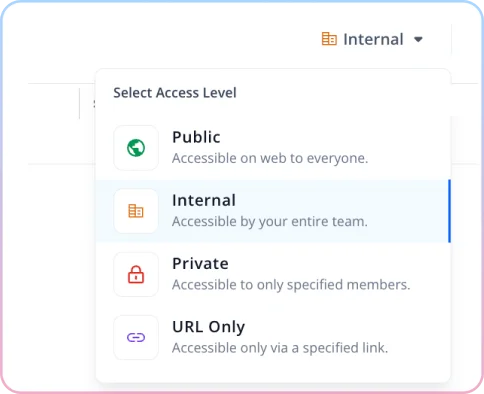
Task: Click "Accessible on web to everyone." description
Action: point(270,158)
